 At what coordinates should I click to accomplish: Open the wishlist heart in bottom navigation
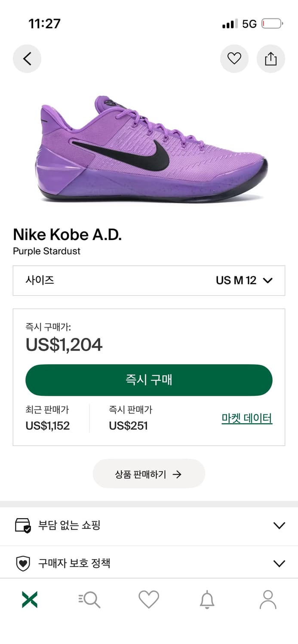(149, 599)
